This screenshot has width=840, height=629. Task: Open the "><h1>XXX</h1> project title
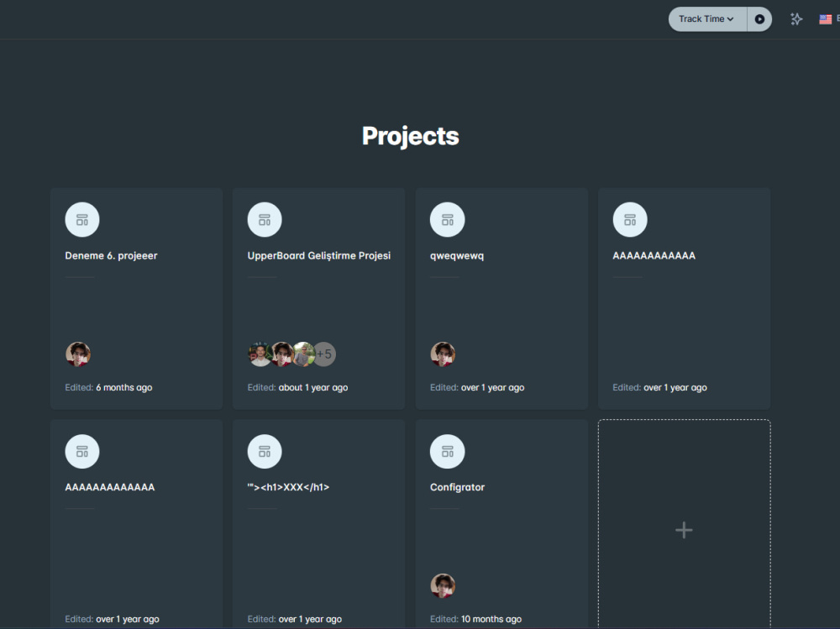click(x=288, y=487)
